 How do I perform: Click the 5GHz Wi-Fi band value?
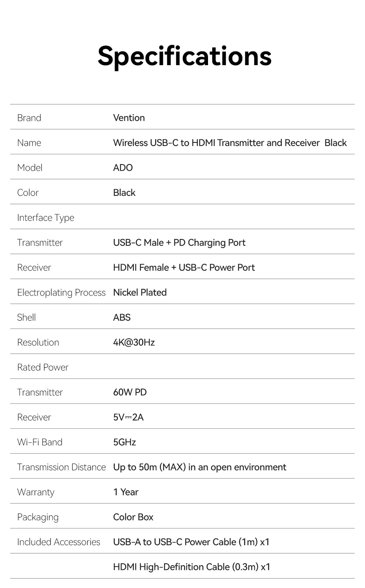click(124, 442)
